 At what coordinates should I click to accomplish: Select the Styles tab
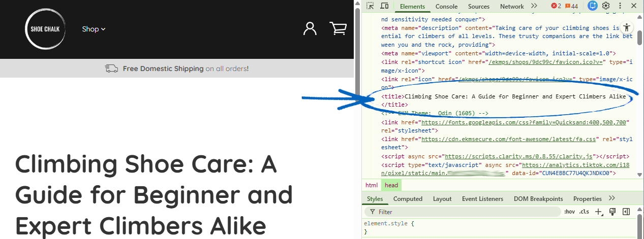coord(375,199)
